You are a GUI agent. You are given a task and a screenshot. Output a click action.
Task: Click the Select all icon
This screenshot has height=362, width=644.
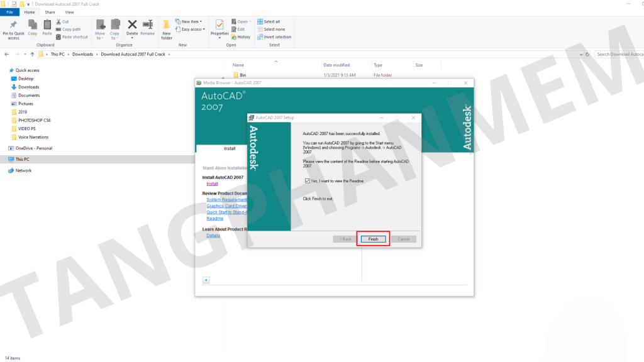269,21
